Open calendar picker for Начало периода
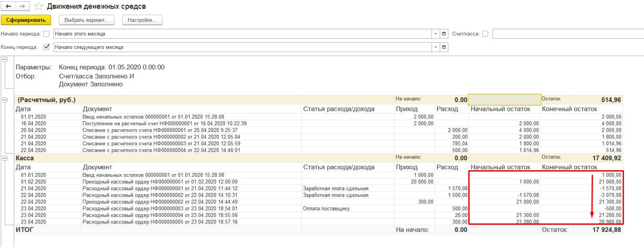Viewport: 644px width, 247px height. (x=444, y=34)
